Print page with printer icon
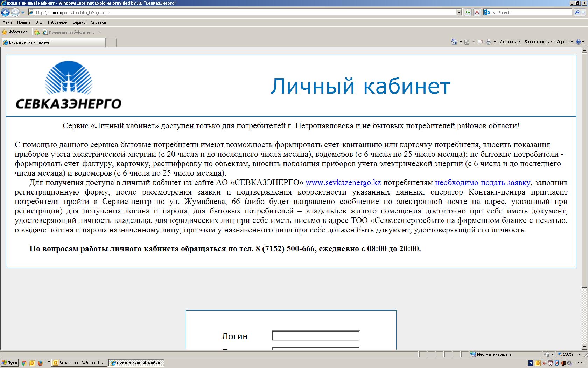Image resolution: width=588 pixels, height=368 pixels. coord(489,42)
